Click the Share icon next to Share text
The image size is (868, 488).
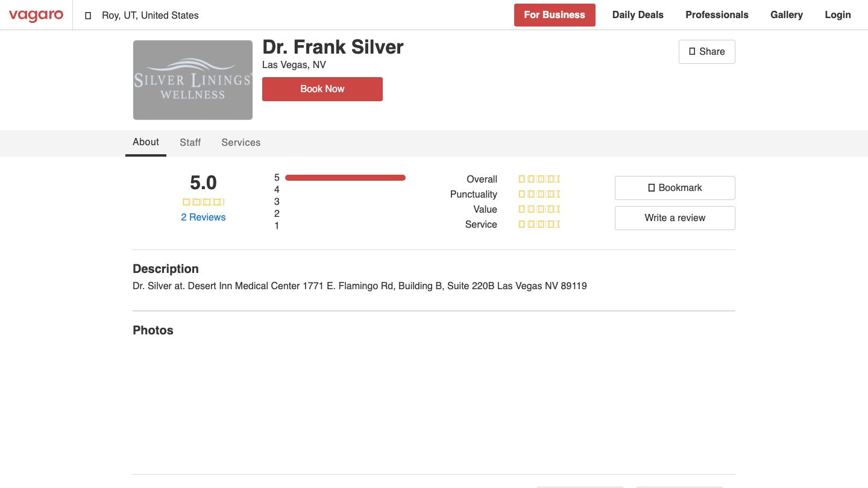click(x=692, y=51)
